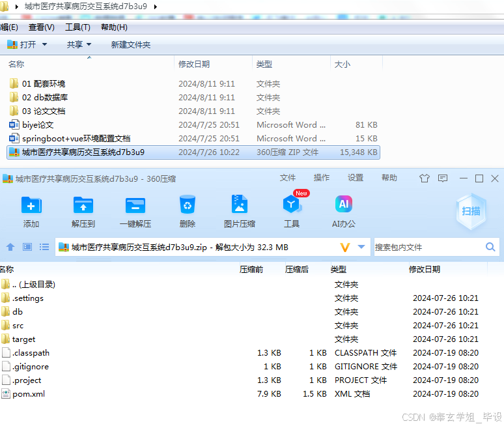Click the 解压到 (Extract to) icon

pyautogui.click(x=83, y=205)
